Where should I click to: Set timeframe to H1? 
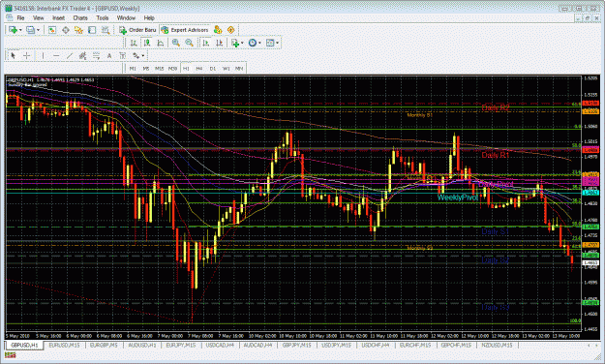186,69
